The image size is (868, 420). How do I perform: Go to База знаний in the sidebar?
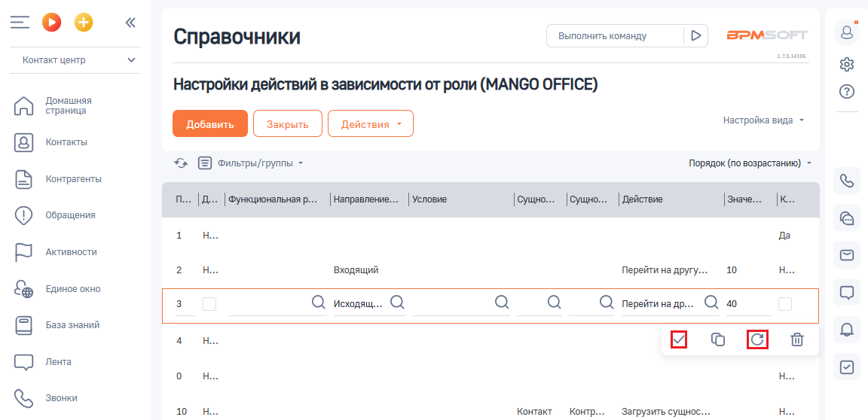[x=72, y=325]
